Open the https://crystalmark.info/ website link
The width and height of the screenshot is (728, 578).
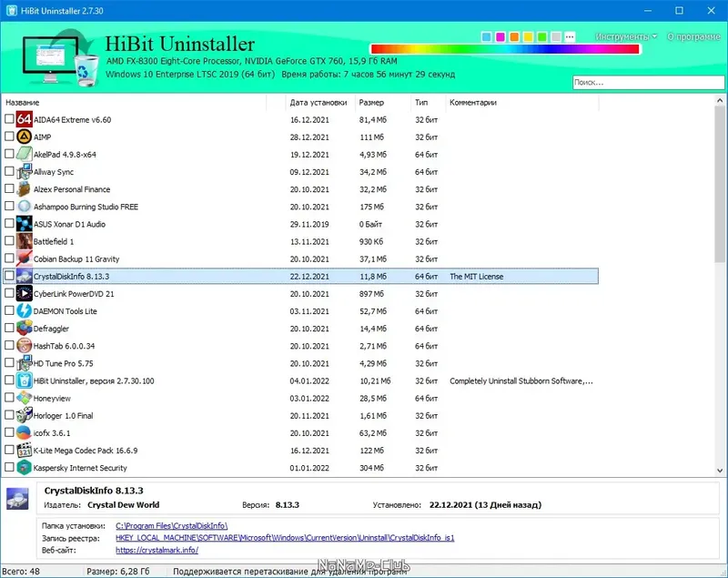[x=157, y=550]
